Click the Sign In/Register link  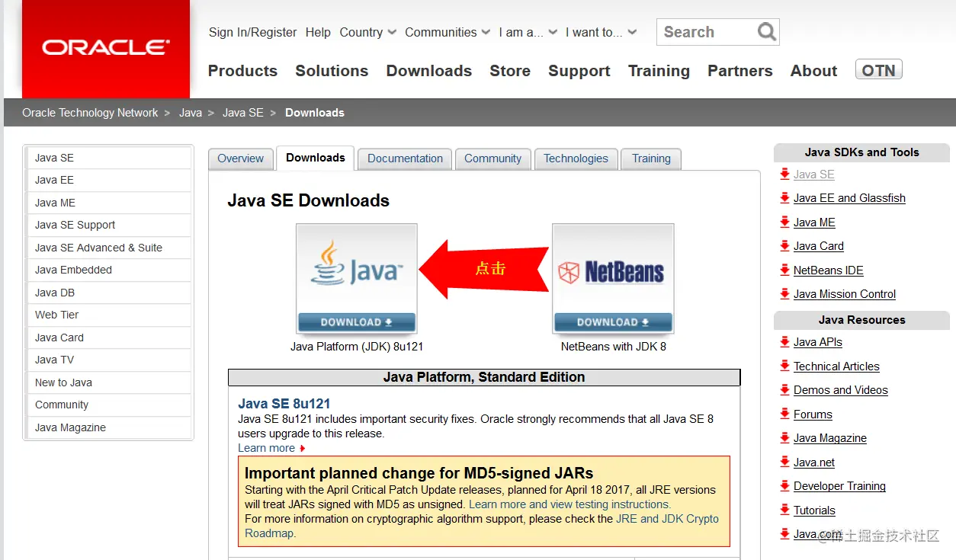click(252, 32)
